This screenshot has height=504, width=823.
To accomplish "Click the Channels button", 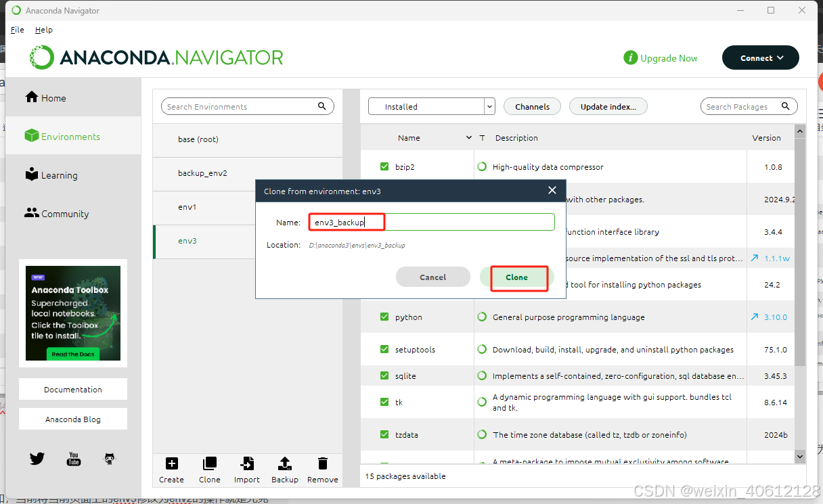I will tap(533, 106).
